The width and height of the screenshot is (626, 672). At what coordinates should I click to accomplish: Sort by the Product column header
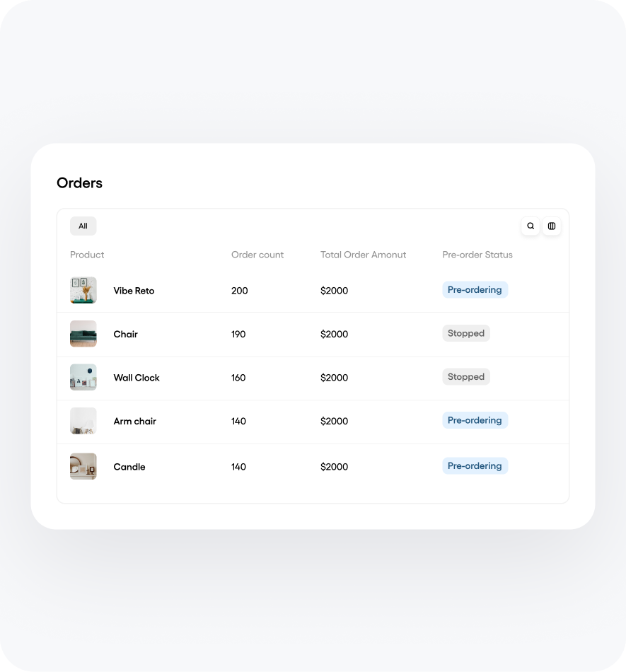click(87, 255)
